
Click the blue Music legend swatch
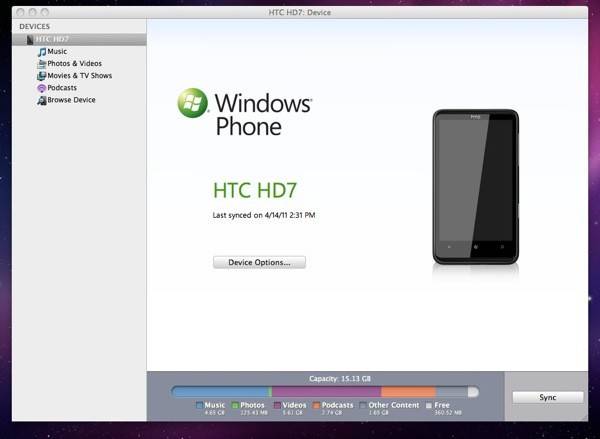199,405
